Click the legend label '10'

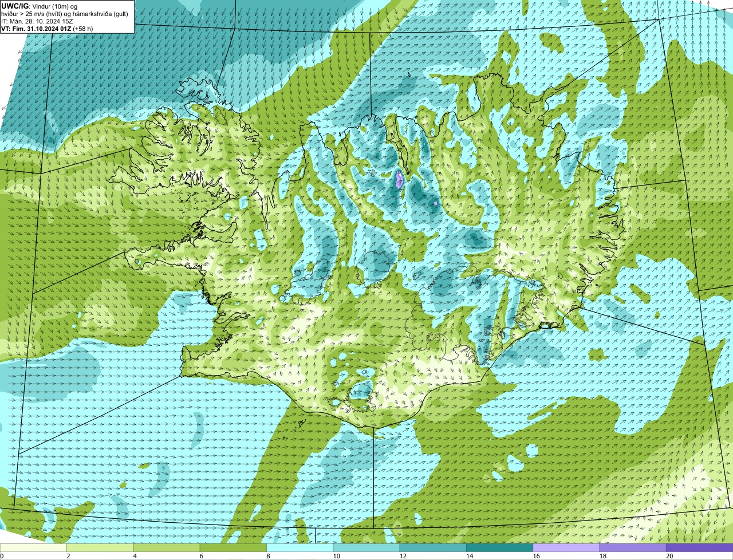pos(336,555)
